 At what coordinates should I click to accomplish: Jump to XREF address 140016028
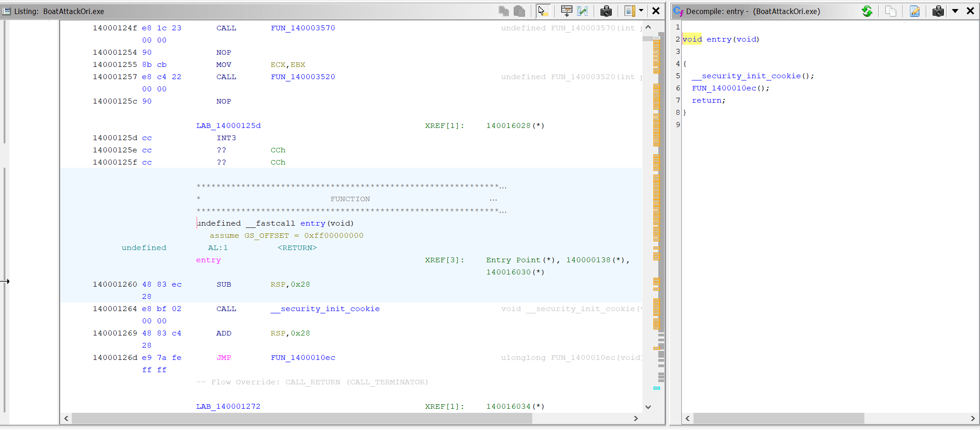tap(508, 126)
